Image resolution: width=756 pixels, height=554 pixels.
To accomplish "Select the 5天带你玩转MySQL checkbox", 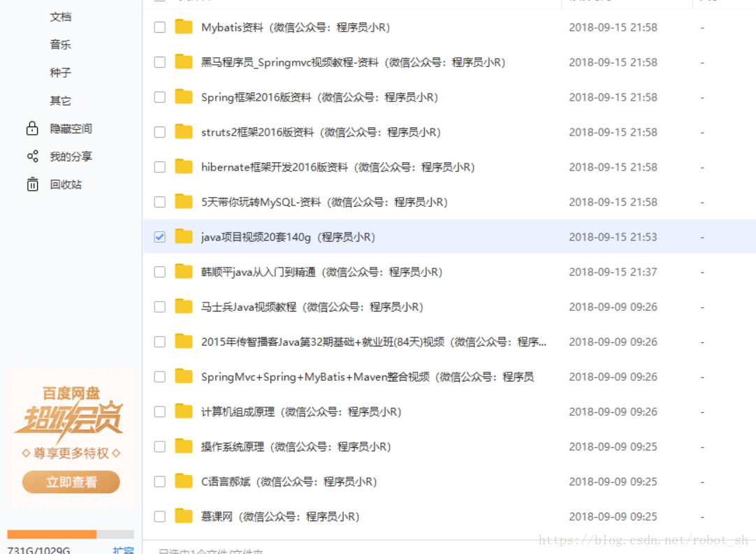I will pos(159,202).
